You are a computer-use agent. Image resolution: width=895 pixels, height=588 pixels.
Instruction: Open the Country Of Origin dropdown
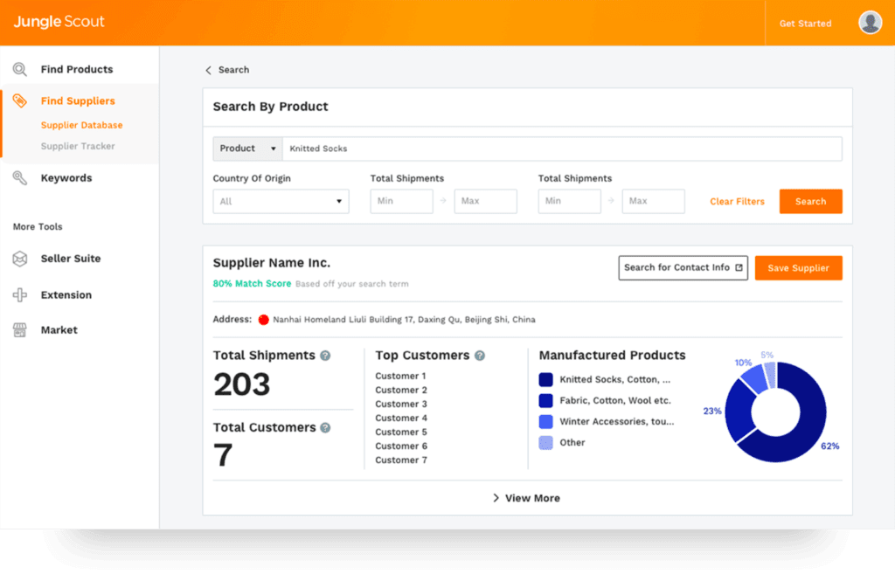pos(281,202)
